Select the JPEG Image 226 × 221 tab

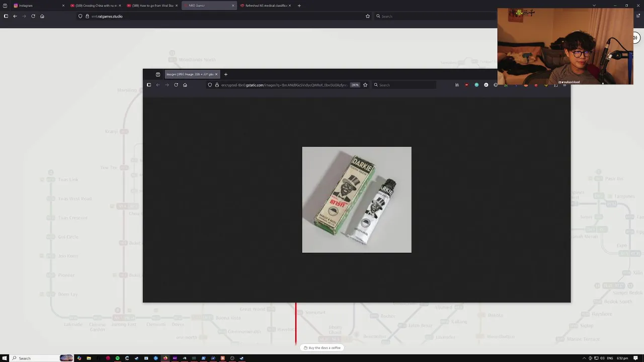click(x=192, y=74)
